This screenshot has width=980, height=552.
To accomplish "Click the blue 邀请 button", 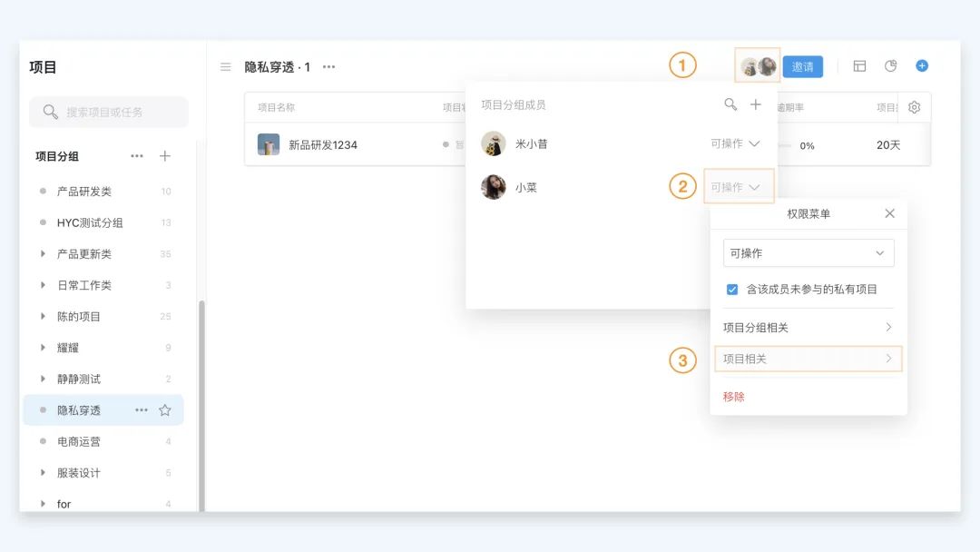I will point(802,67).
